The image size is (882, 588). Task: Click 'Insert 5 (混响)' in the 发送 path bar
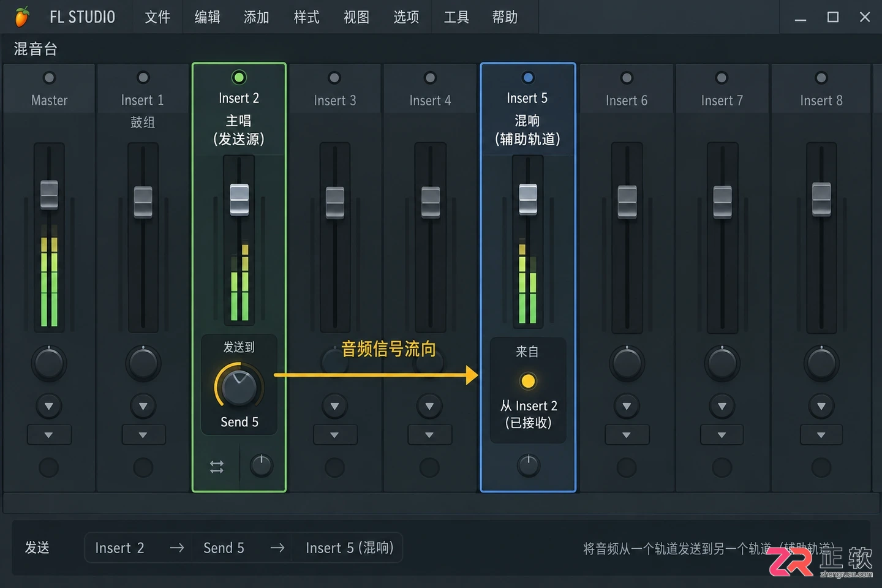349,548
